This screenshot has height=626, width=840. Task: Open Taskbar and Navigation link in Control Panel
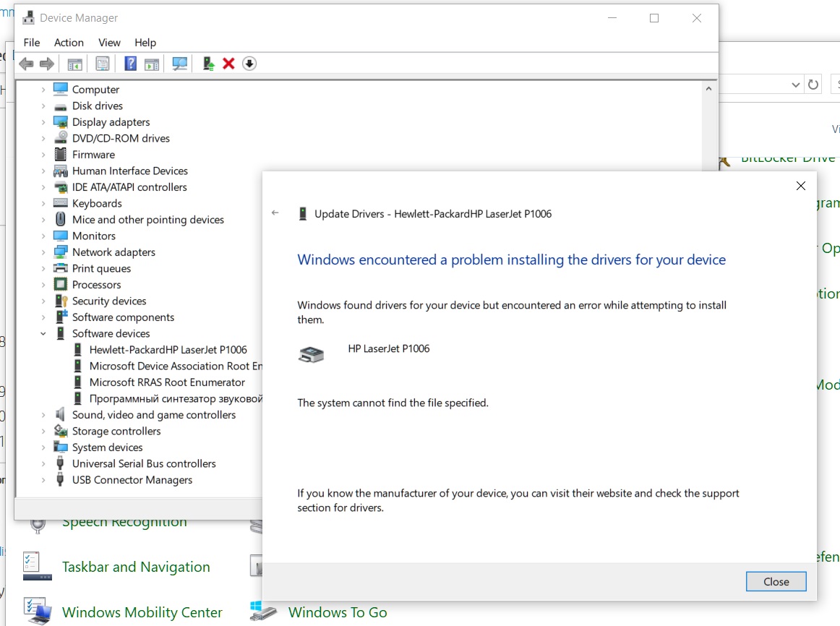(136, 567)
